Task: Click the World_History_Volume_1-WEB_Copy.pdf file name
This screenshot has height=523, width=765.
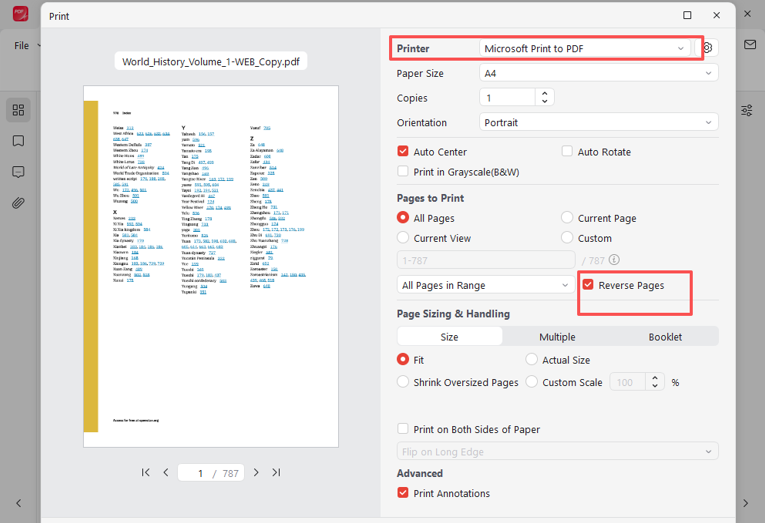Action: click(x=211, y=61)
